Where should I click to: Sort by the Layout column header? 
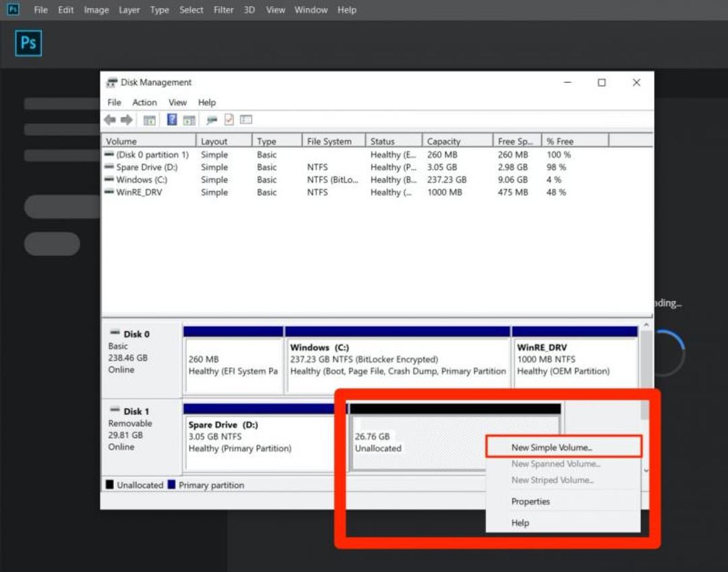224,141
